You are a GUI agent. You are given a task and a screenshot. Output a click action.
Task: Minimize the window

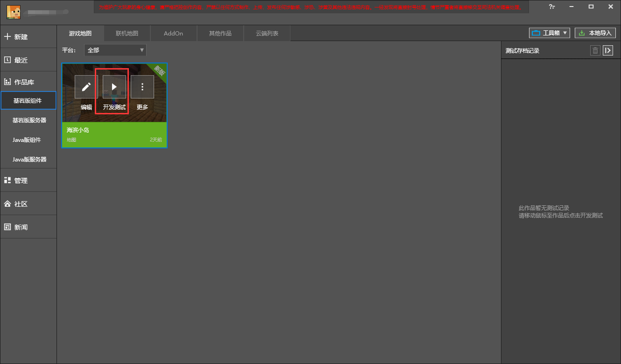(572, 7)
